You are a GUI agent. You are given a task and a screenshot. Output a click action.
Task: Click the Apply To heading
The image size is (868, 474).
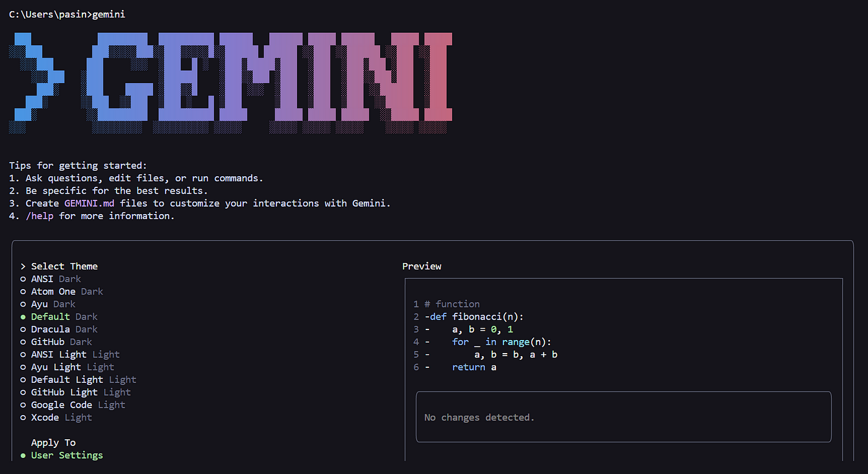53,442
